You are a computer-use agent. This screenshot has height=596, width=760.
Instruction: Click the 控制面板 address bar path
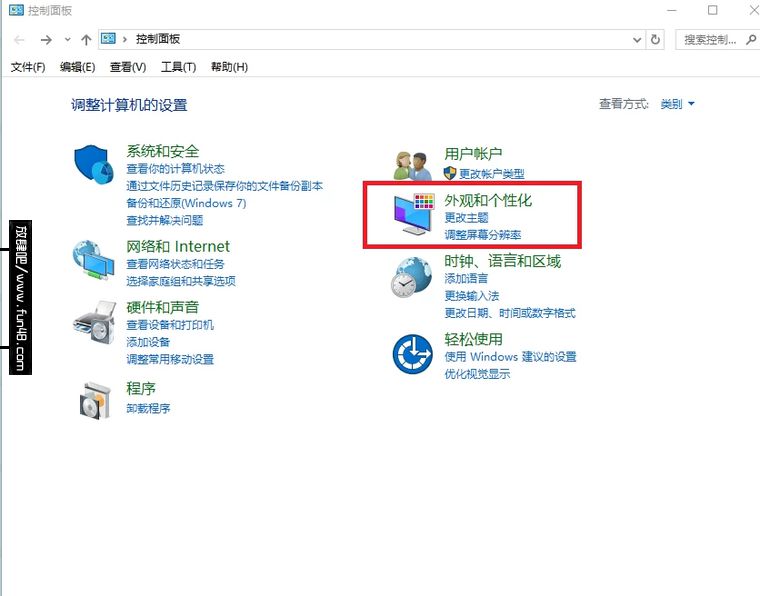[x=158, y=39]
